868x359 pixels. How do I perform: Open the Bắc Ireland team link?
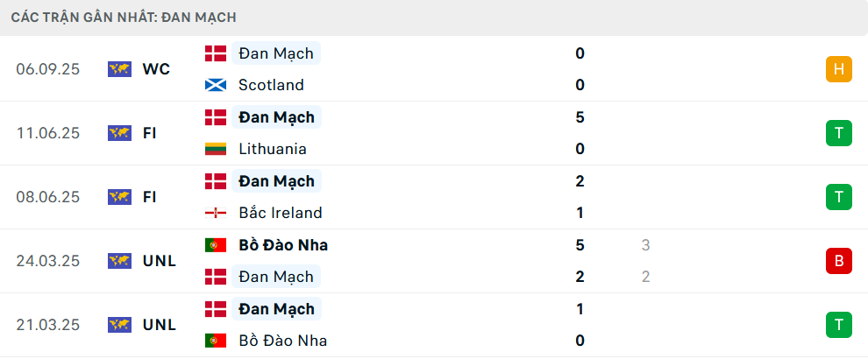280,213
